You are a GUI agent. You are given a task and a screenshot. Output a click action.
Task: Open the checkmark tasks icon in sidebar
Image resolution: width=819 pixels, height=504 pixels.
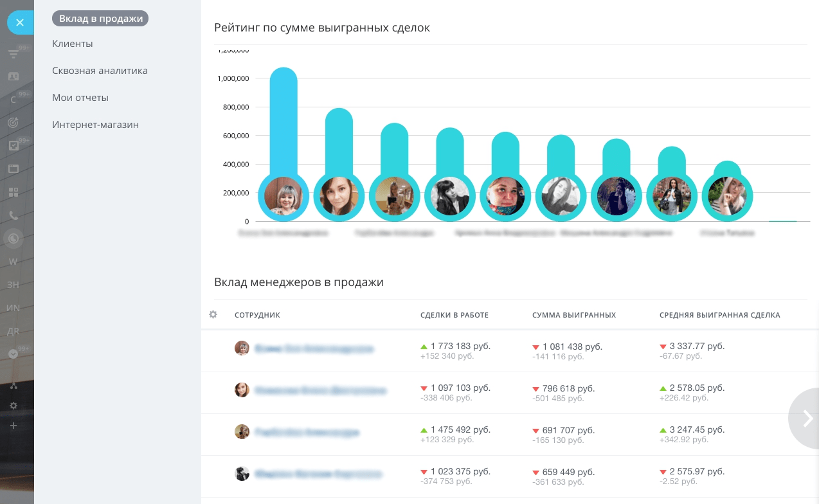tap(14, 146)
